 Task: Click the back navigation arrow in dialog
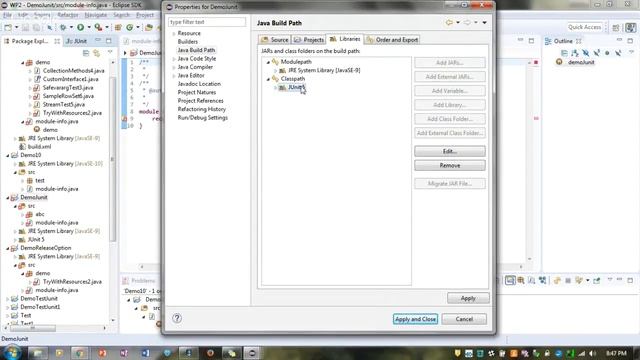[x=449, y=22]
